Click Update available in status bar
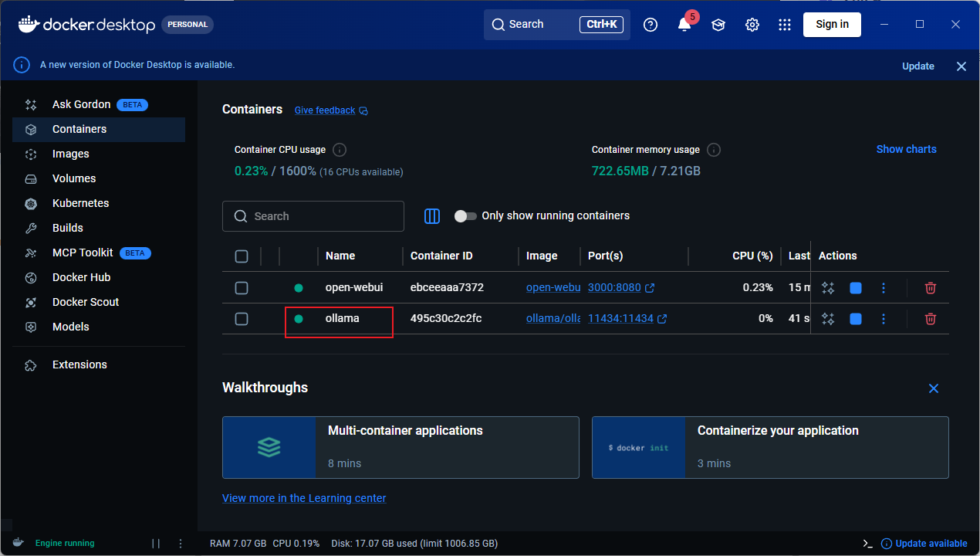The image size is (980, 556). [x=924, y=544]
